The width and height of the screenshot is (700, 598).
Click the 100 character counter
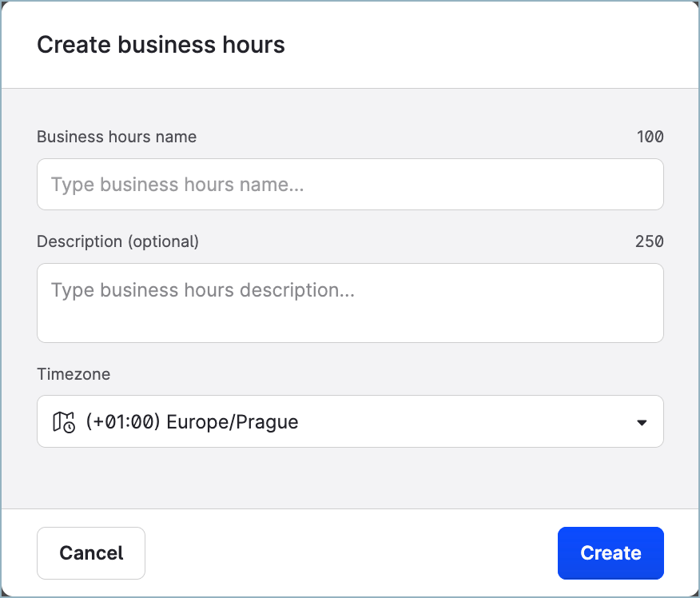(x=650, y=137)
